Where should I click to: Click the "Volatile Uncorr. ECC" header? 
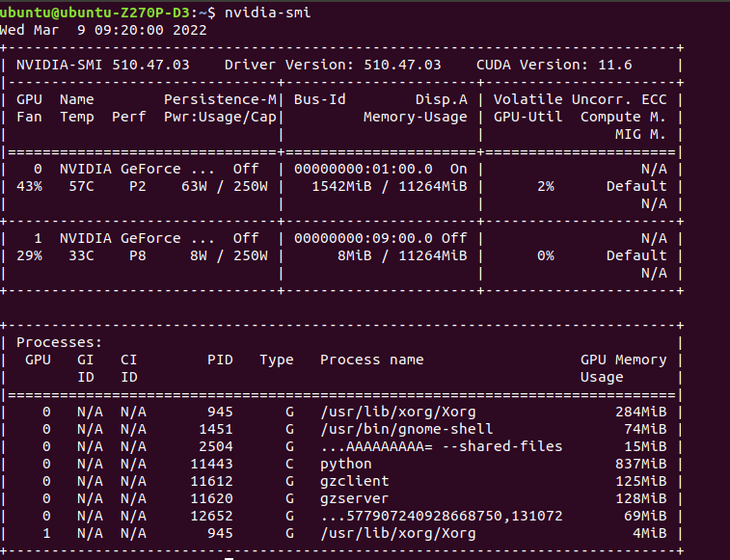(x=581, y=99)
